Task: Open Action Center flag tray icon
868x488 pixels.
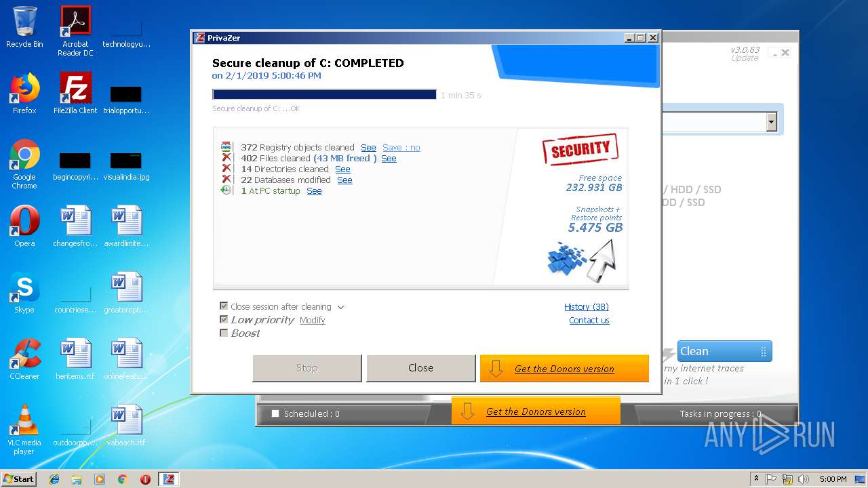Action: (771, 479)
